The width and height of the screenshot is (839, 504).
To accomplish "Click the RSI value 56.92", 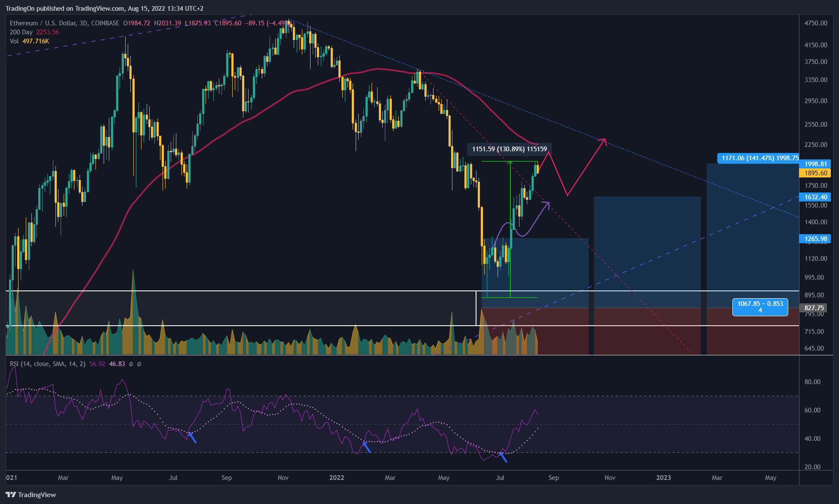I will click(x=97, y=364).
